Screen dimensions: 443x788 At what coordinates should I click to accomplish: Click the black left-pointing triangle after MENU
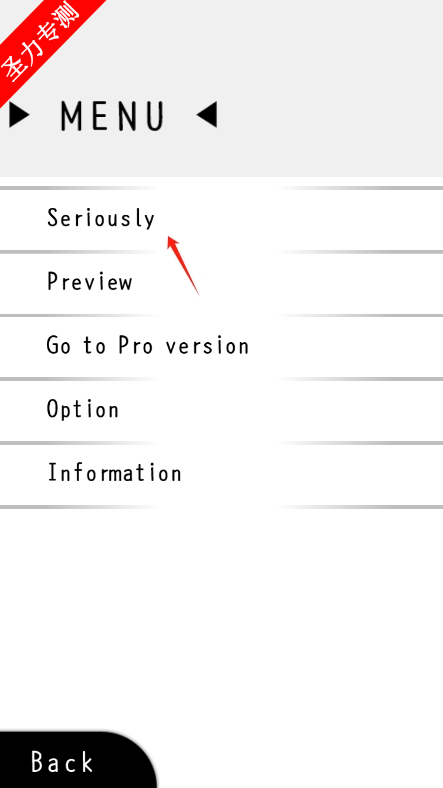pos(207,115)
